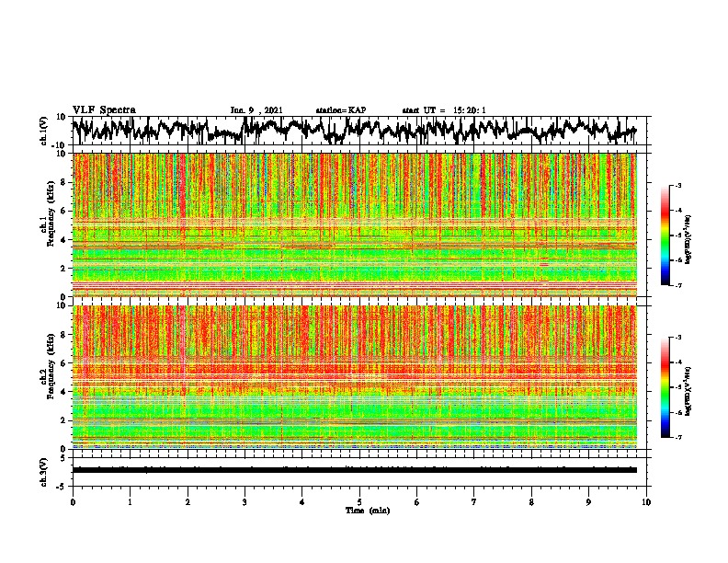Click the "8" kHz tick of ch.2 spectrogram
The height and width of the screenshot is (563, 728).
click(x=63, y=335)
